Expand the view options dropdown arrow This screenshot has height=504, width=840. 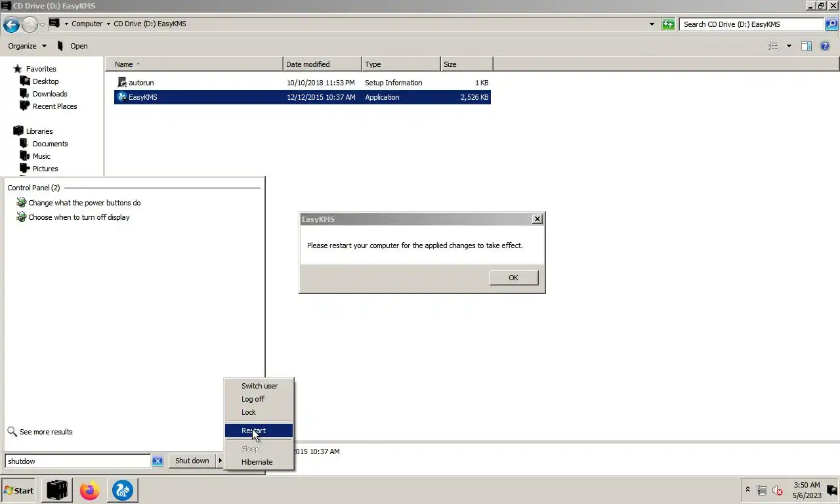[789, 46]
